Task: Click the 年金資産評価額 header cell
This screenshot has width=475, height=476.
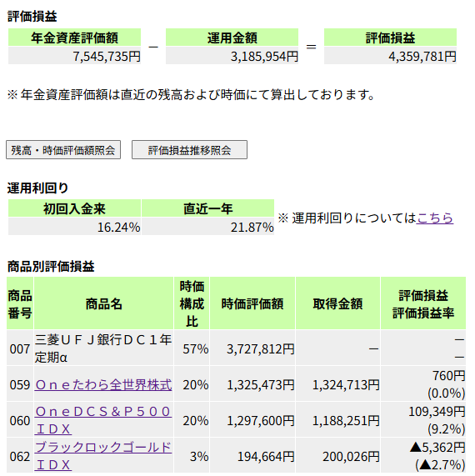Action: 74,38
